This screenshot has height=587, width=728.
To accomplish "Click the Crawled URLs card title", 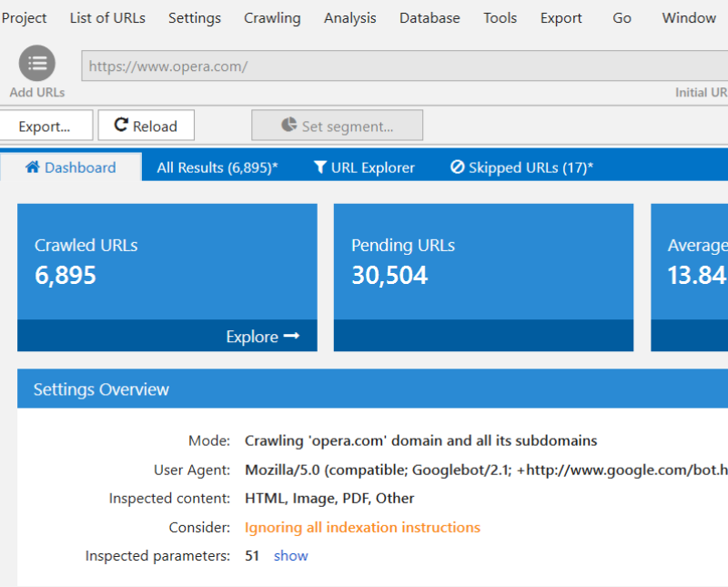I will pyautogui.click(x=86, y=245).
